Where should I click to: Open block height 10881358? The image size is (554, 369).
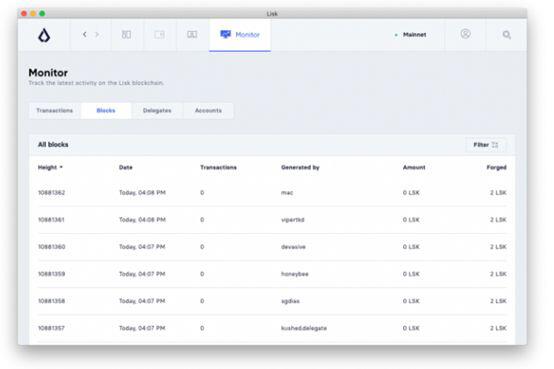click(x=52, y=301)
